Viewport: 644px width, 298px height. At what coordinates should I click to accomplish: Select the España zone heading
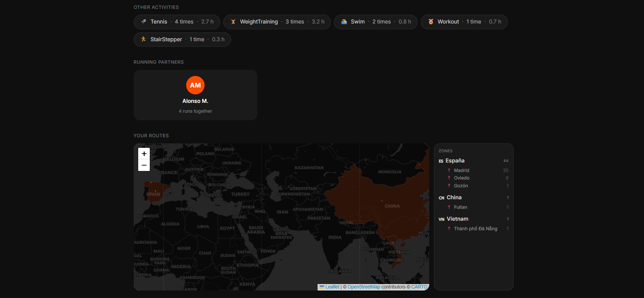tap(455, 161)
